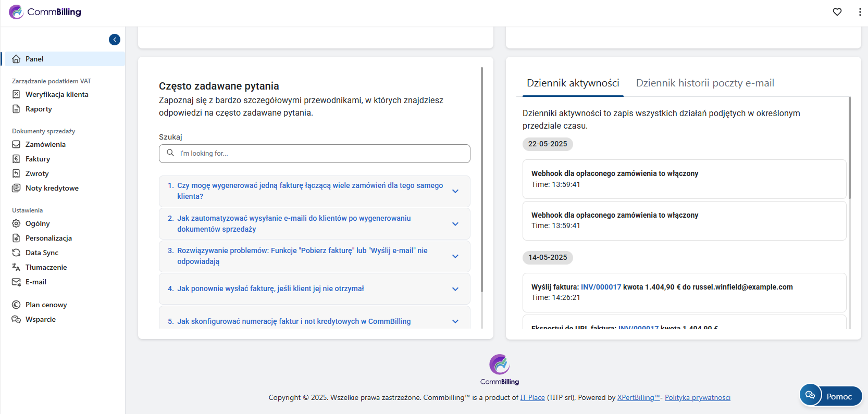Click the Weryfikacja klienta sidebar icon

pyautogui.click(x=16, y=94)
